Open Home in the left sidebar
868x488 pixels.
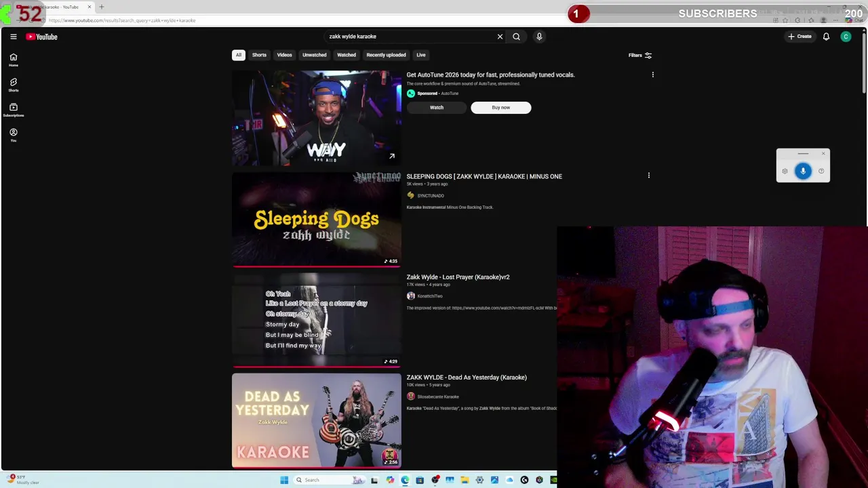(x=13, y=60)
